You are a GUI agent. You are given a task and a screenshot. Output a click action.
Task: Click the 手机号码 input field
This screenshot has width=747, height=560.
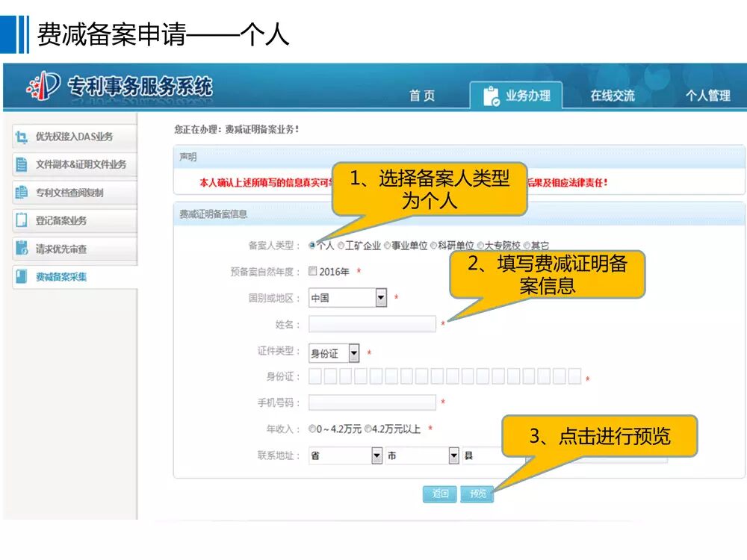pyautogui.click(x=372, y=402)
